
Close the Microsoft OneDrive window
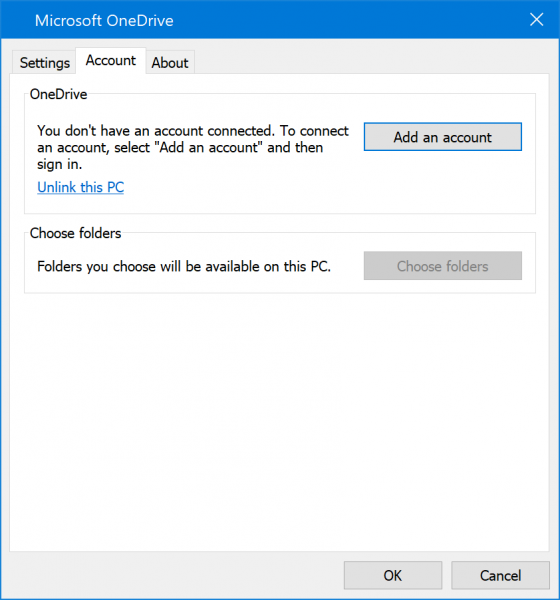coord(536,20)
